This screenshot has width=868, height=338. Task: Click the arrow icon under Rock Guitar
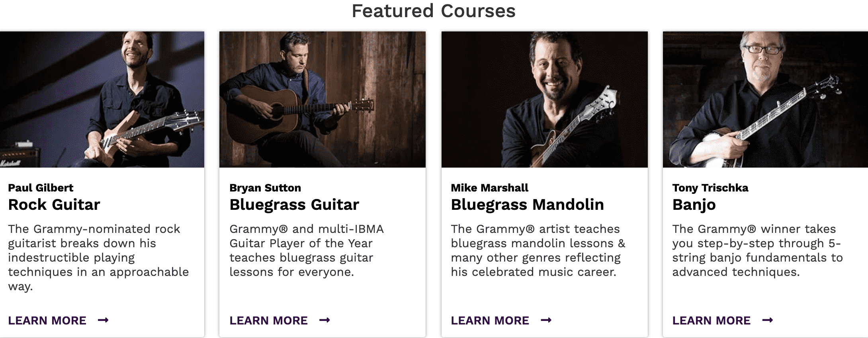click(103, 320)
